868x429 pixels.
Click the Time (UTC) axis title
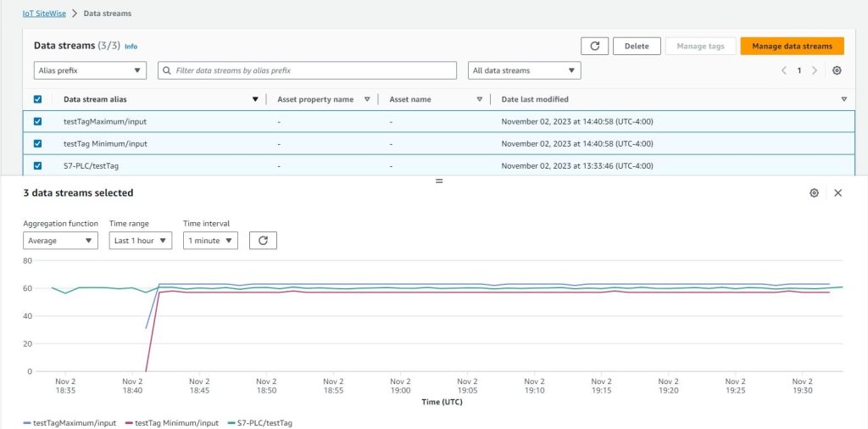click(x=442, y=402)
